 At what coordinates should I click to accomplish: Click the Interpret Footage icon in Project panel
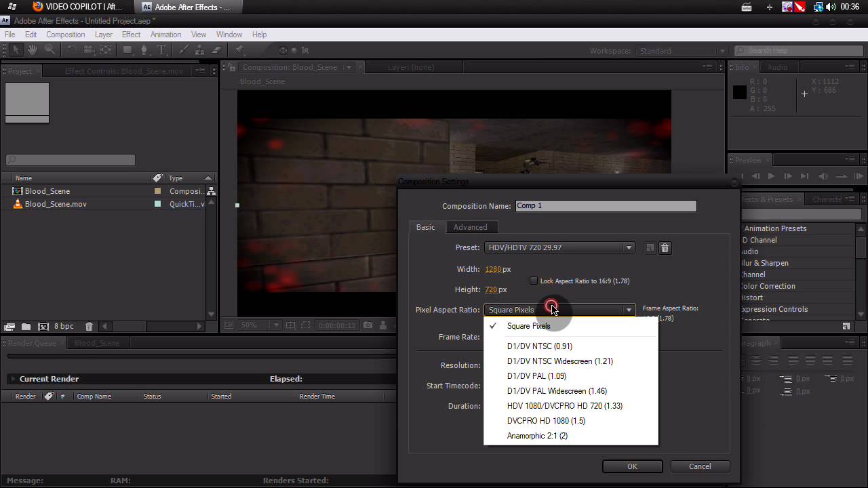pos(9,327)
